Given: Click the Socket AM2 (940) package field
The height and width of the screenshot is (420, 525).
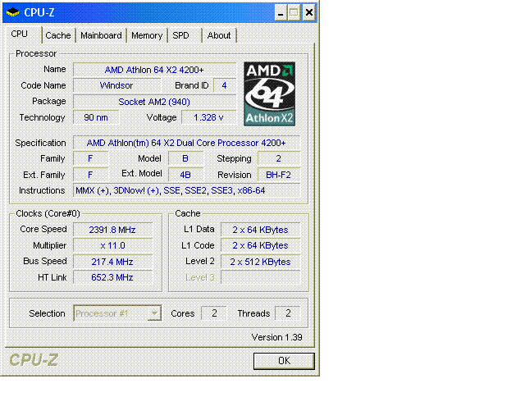Looking at the screenshot, I should click(154, 102).
